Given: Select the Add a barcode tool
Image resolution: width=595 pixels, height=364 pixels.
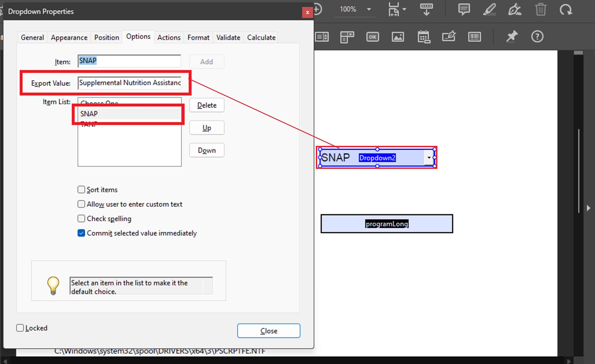Looking at the screenshot, I should (x=474, y=37).
